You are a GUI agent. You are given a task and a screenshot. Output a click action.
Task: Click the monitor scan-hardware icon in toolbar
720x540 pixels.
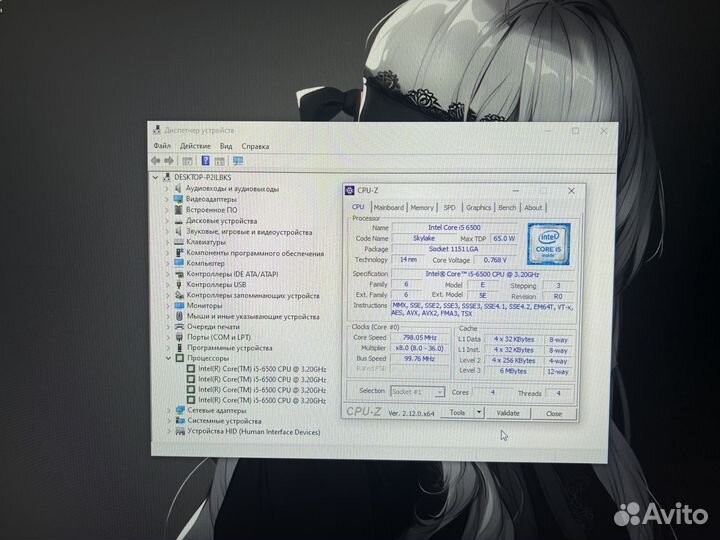coord(238,161)
